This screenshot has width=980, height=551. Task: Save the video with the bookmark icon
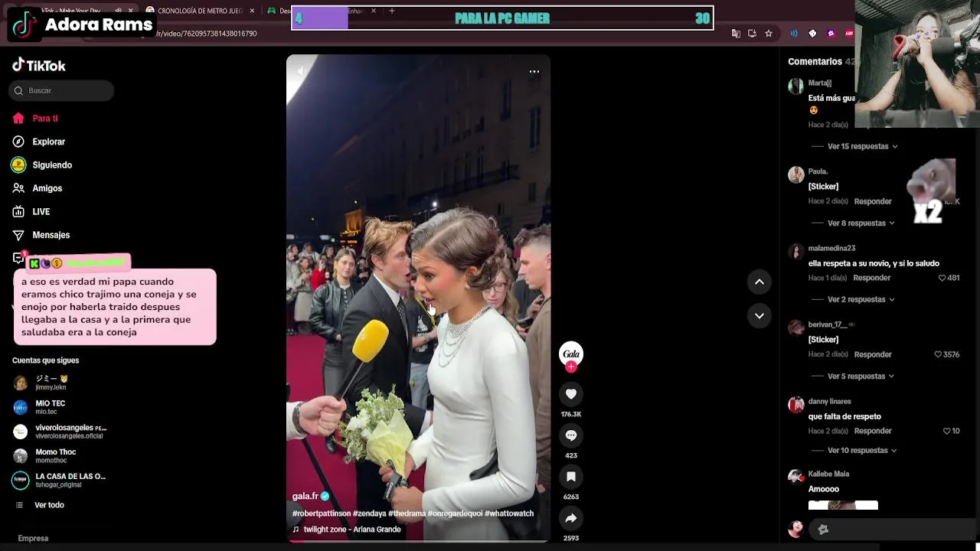click(571, 476)
